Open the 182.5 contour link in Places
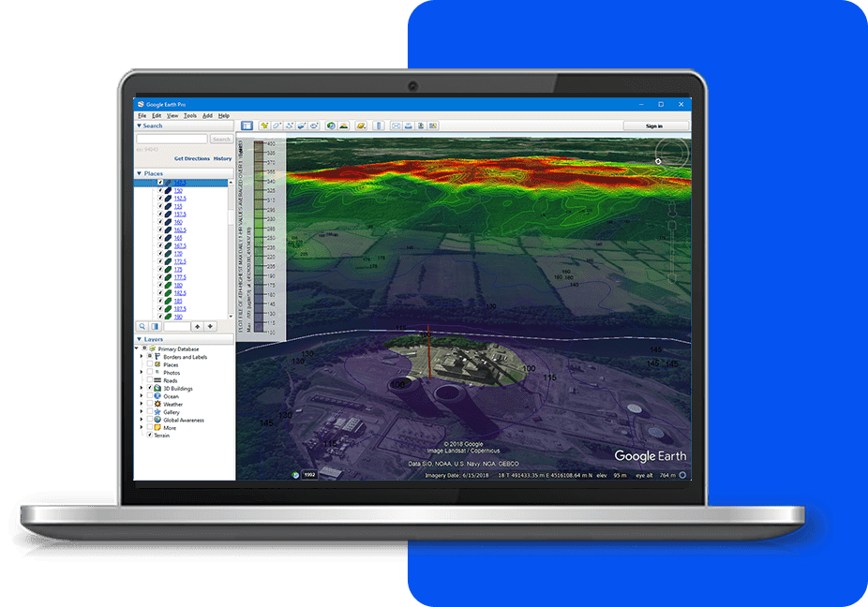 [x=180, y=292]
